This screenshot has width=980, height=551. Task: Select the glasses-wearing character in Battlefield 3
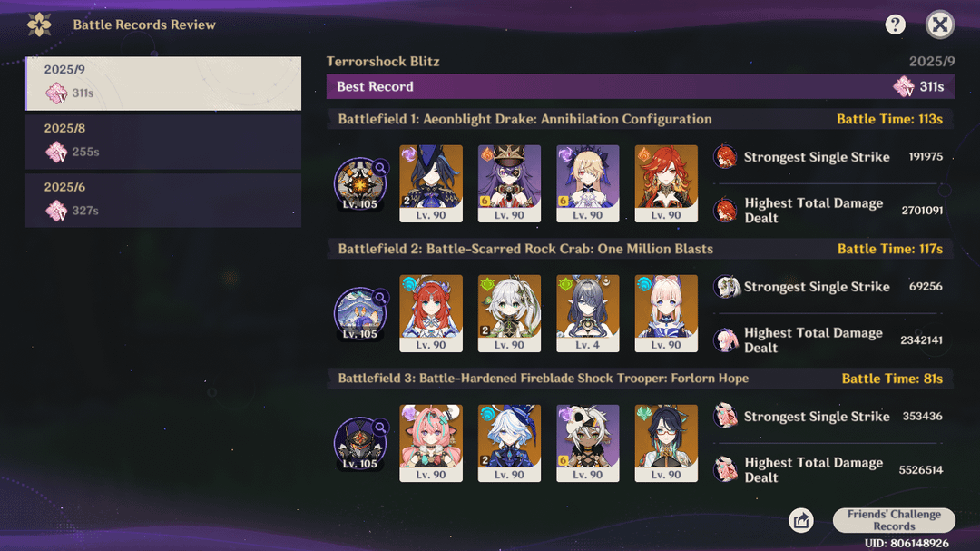click(666, 443)
